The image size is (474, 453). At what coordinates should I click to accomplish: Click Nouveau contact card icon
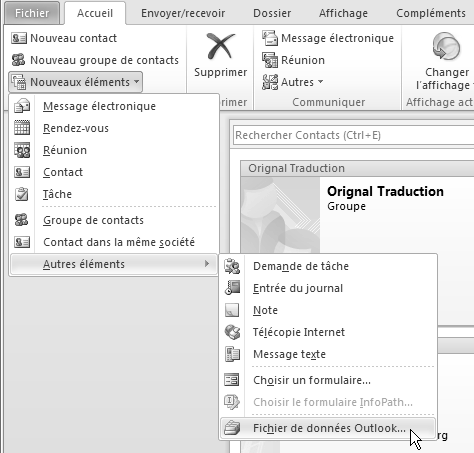(19, 38)
